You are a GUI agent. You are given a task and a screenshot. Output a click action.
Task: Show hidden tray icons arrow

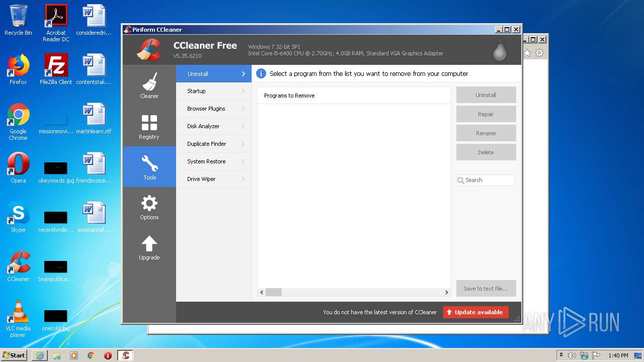click(x=561, y=355)
